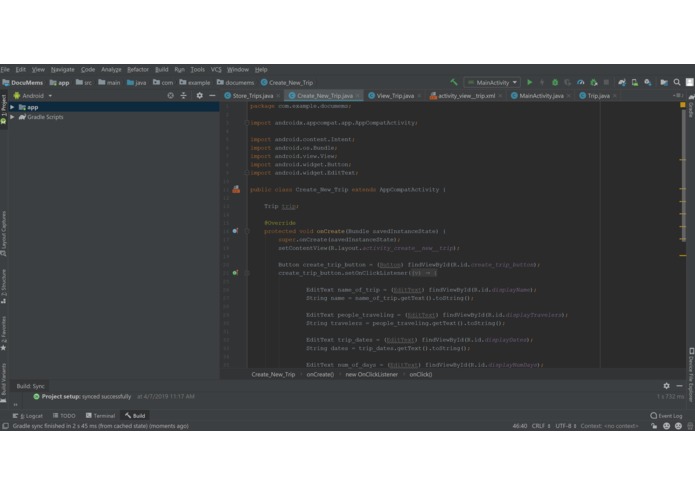Toggle the Favorites side tool window
Image resolution: width=695 pixels, height=494 pixels.
coord(4,334)
